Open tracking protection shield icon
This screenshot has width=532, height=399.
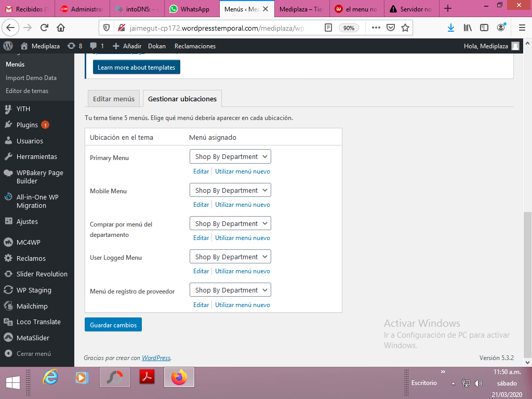click(107, 28)
